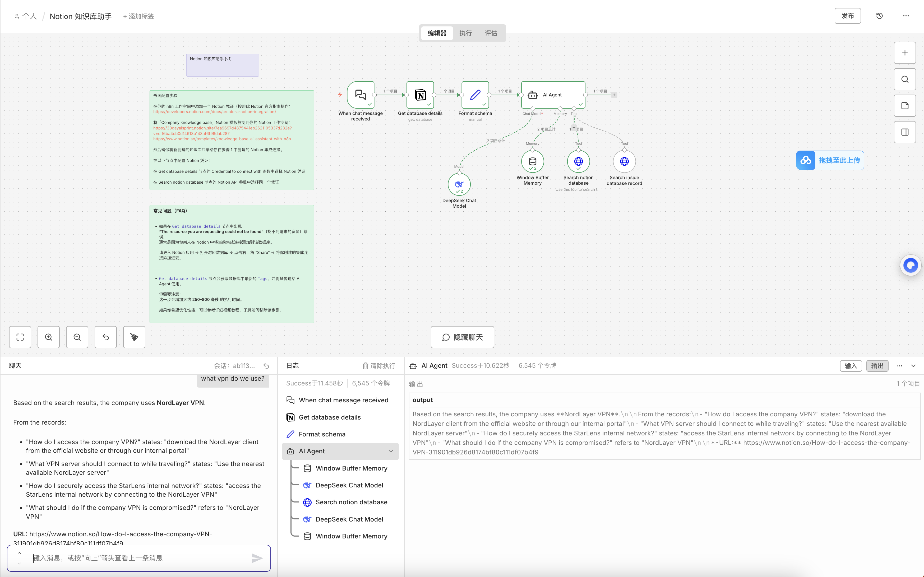Click the tidy up workflow broom icon

134,337
